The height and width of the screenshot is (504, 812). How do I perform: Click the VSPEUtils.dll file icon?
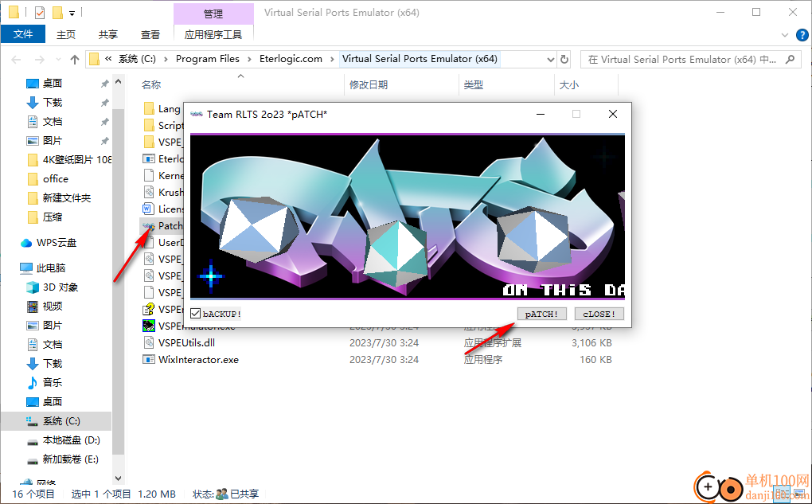click(149, 342)
